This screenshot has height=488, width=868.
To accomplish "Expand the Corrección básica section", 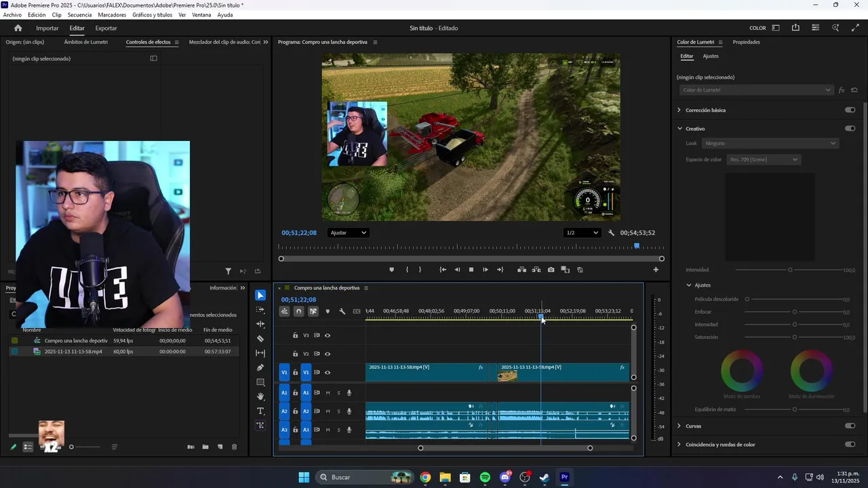I will pyautogui.click(x=679, y=110).
